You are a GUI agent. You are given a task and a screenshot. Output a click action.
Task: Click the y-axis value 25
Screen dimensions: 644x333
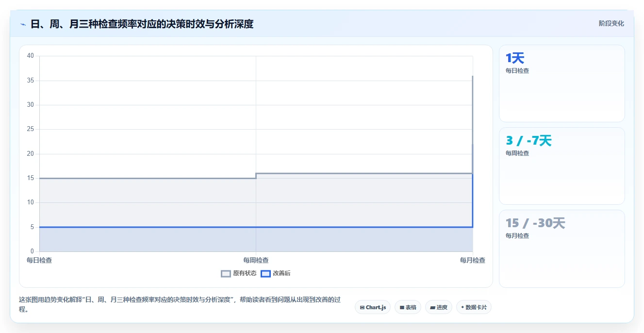coord(31,129)
